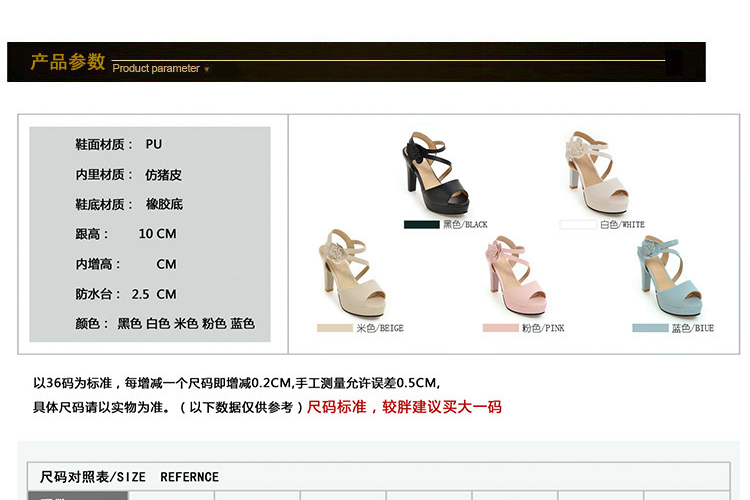The width and height of the screenshot is (750, 500).
Task: Click the 产品参数 section heading
Action: click(67, 62)
